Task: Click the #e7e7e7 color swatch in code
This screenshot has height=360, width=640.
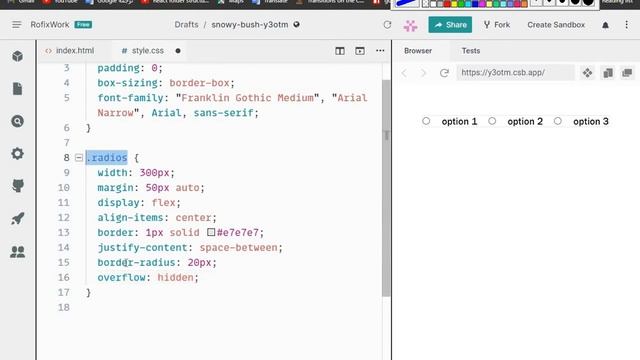Action: click(x=211, y=232)
